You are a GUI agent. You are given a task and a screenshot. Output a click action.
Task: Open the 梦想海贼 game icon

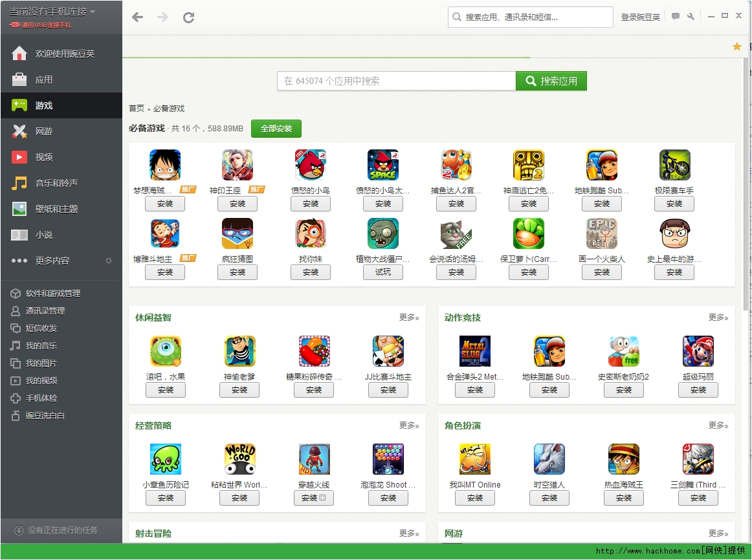click(x=165, y=165)
